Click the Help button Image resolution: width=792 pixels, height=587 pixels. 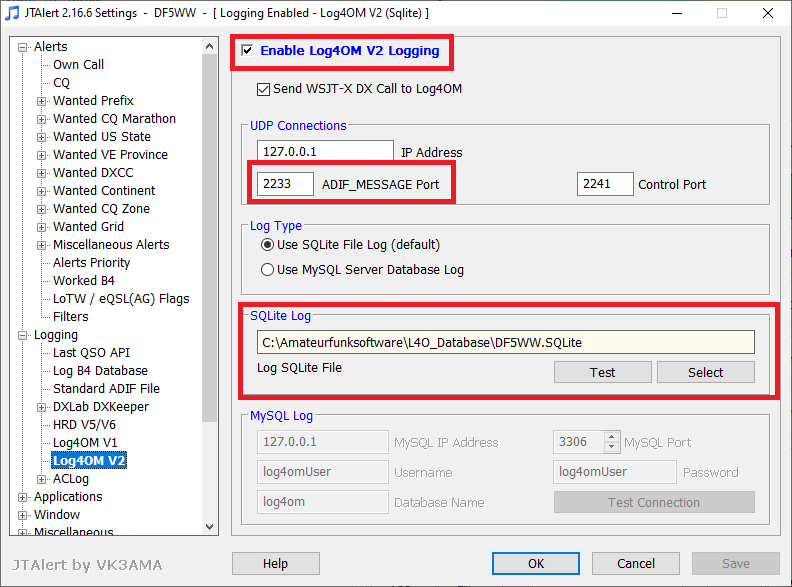(x=276, y=563)
